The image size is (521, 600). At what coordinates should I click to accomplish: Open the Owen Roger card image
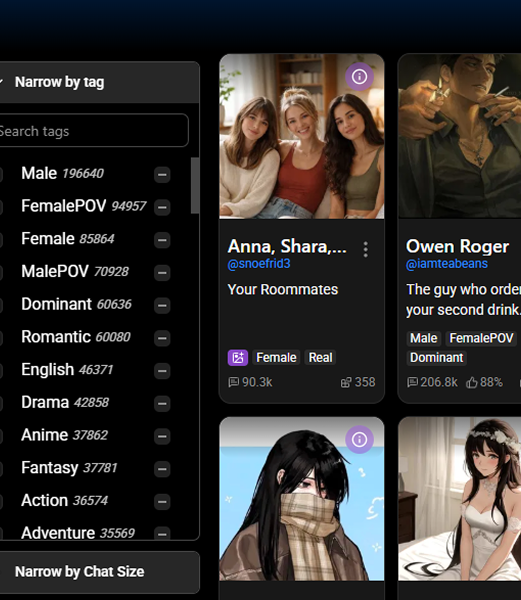(x=459, y=136)
